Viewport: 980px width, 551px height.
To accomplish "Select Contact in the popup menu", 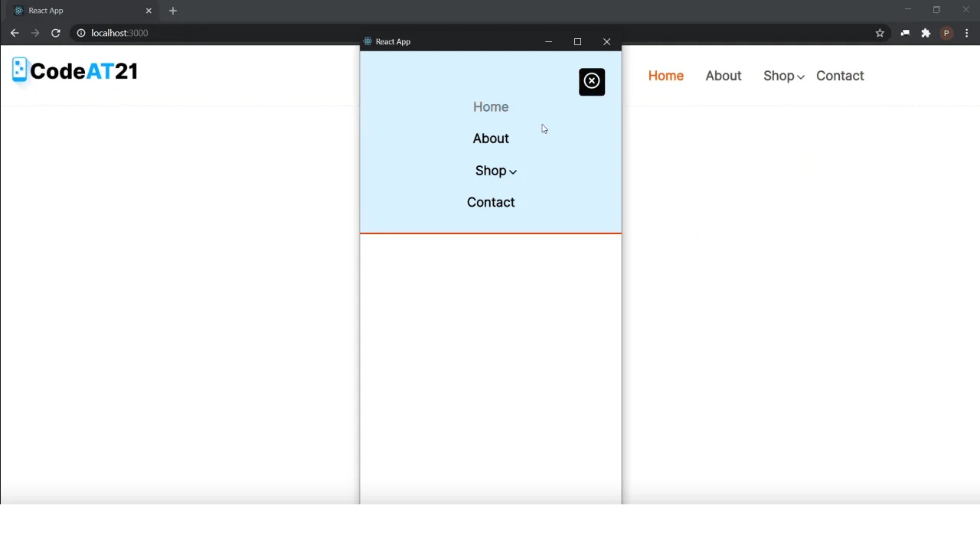I will 491,202.
